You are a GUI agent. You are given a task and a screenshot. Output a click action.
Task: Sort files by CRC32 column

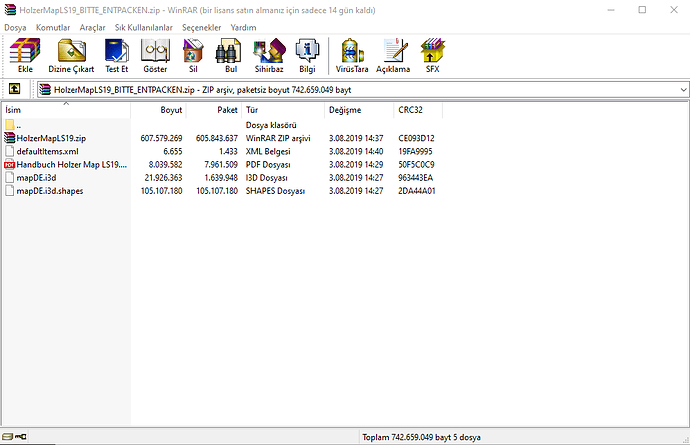click(418, 110)
